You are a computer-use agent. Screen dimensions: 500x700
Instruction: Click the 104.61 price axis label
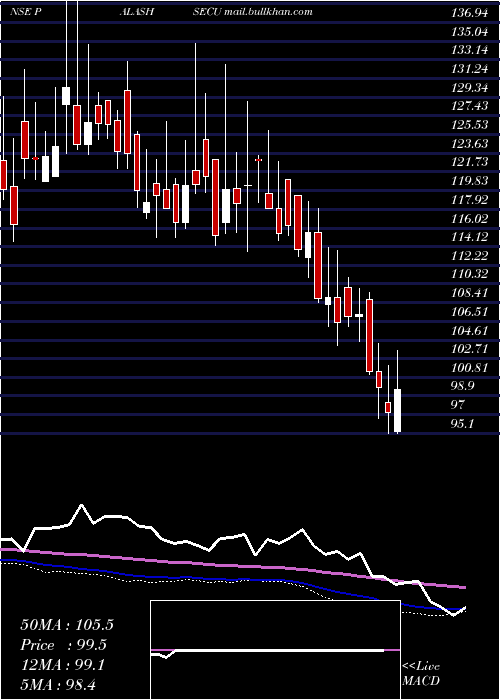coord(469,330)
